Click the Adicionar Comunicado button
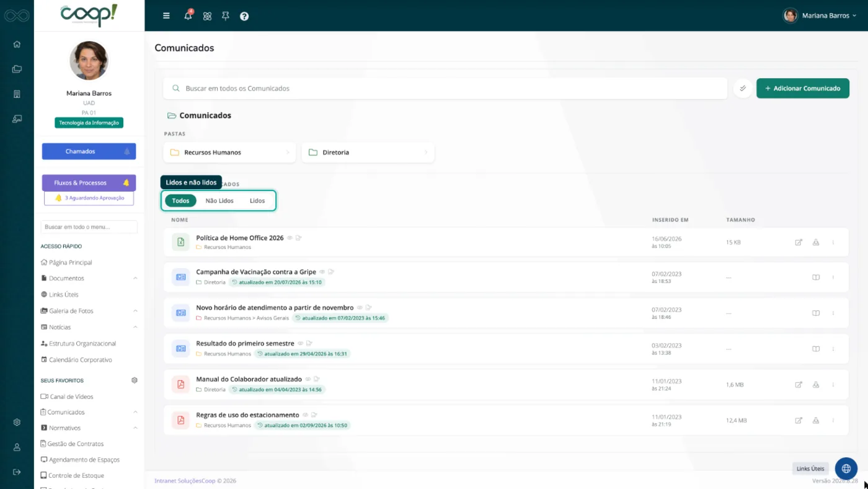Screen dimensions: 868x489 click(x=803, y=89)
